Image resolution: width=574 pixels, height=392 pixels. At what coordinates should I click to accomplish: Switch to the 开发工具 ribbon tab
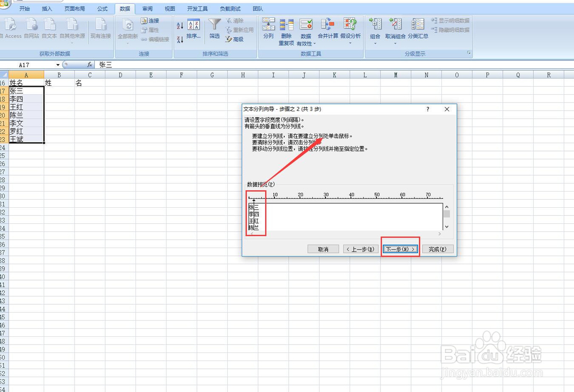pos(197,9)
